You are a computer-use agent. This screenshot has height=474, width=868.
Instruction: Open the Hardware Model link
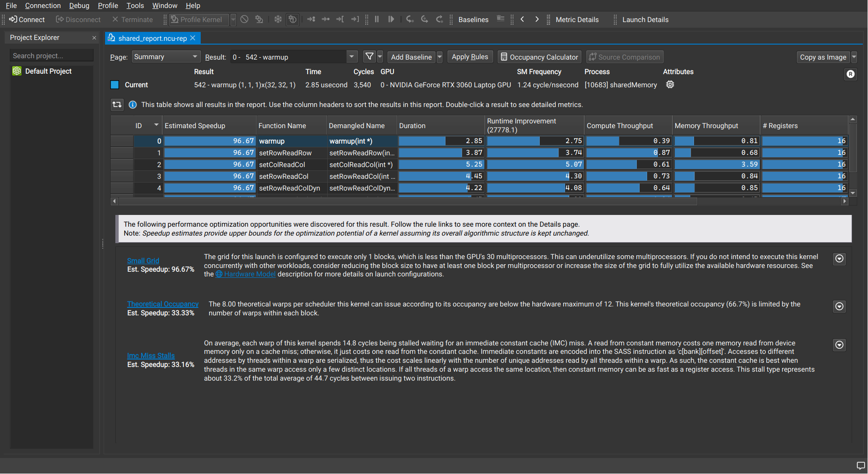click(x=249, y=275)
